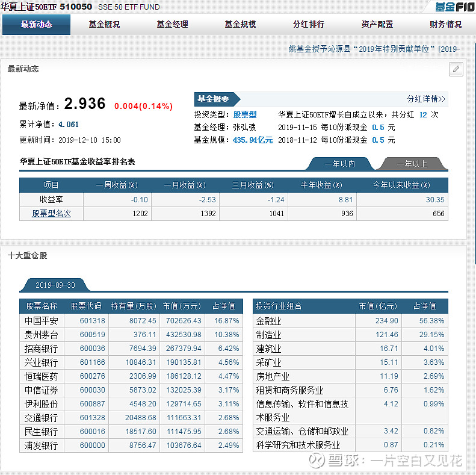The height and width of the screenshot is (475, 476).
Task: Select the 一年以内 returns tab
Action: point(339,164)
